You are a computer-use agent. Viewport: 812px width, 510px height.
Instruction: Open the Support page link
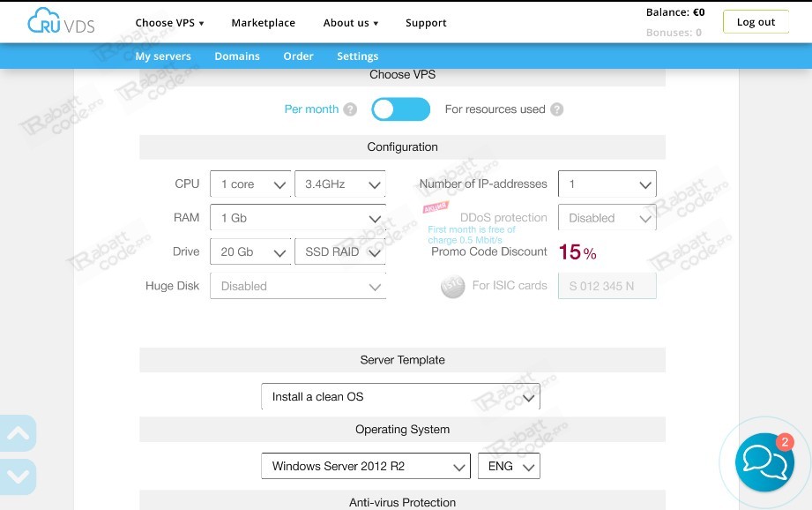pyautogui.click(x=426, y=23)
